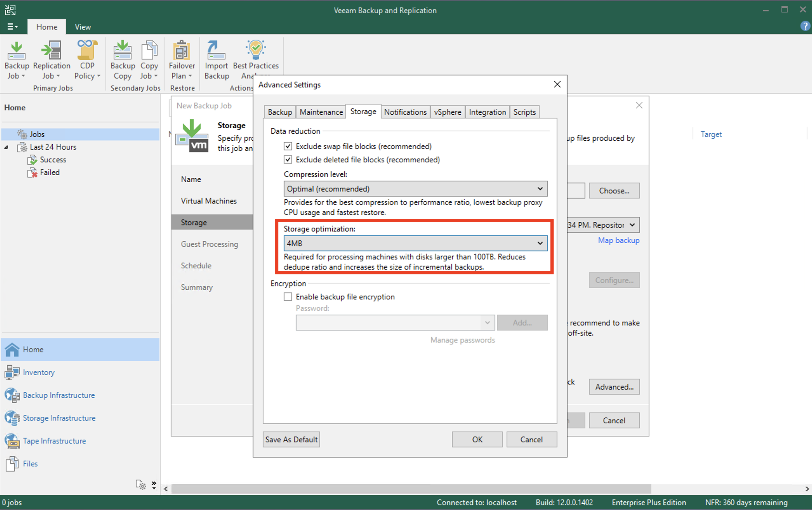Expand navigation pane overflow chevron
The width and height of the screenshot is (812, 510).
(x=154, y=485)
